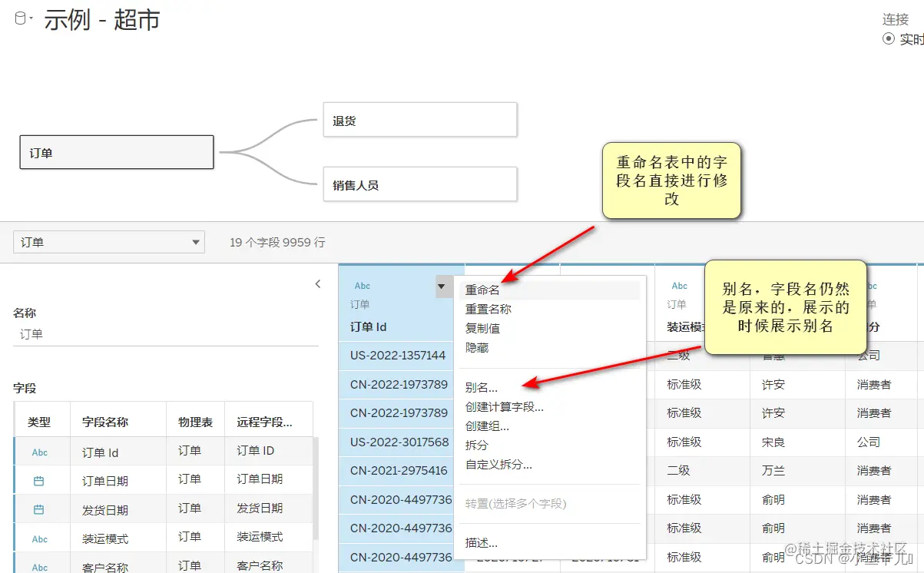Choose 重置名称 from the context menu
The image size is (924, 573).
click(549, 309)
